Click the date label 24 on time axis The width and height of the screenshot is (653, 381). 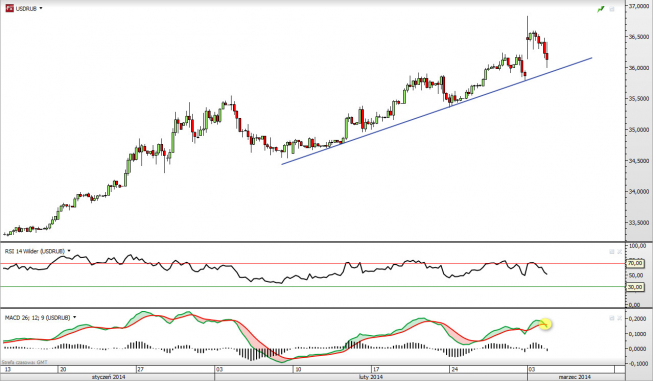[454, 369]
